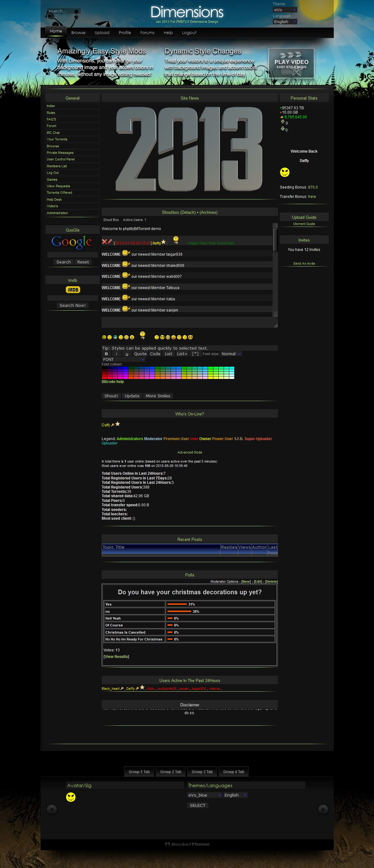Open the Browse menu item
Viewport: 374px width, 868px height.
(x=78, y=33)
